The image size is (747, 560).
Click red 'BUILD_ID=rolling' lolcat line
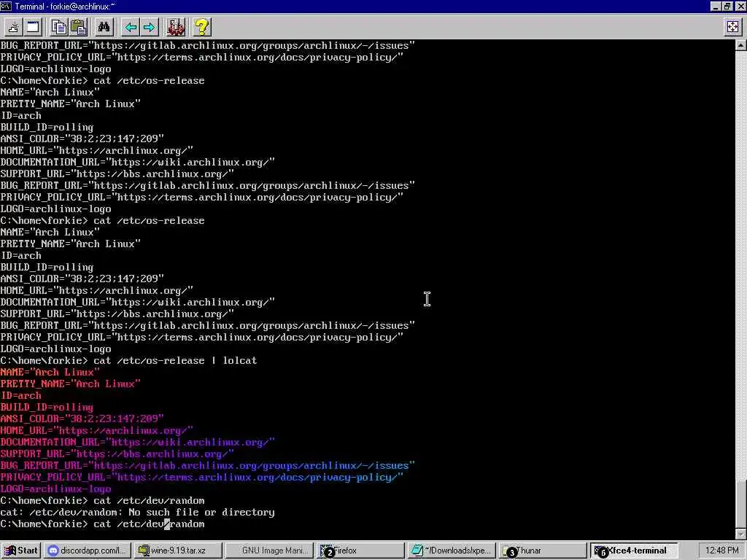(x=47, y=407)
